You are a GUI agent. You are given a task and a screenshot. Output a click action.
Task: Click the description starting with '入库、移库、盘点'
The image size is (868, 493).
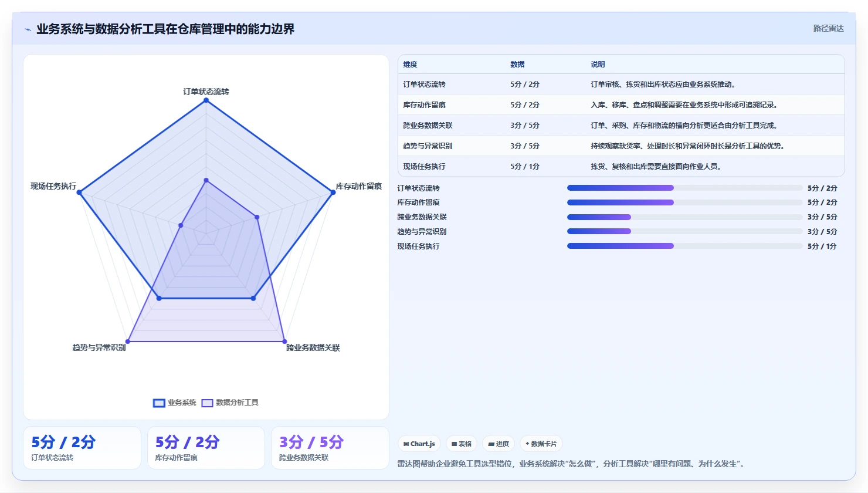click(x=684, y=105)
